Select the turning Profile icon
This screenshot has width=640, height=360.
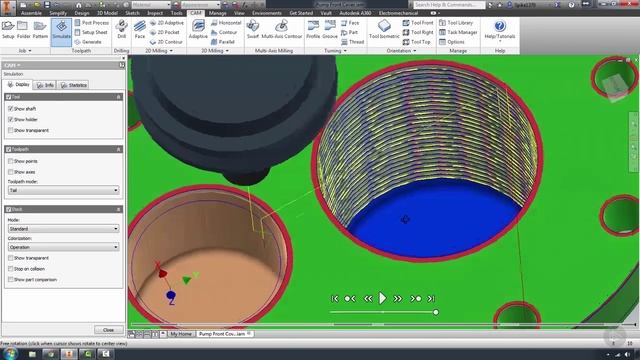pos(313,29)
